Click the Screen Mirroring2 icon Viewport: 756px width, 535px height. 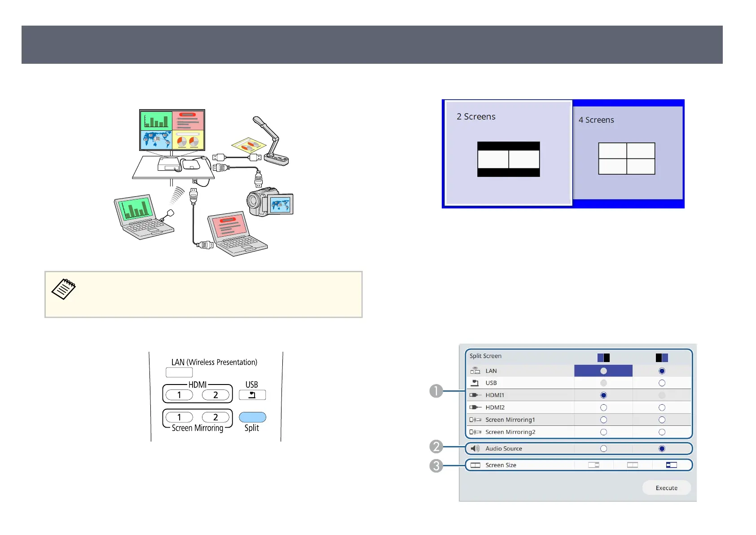click(x=475, y=432)
